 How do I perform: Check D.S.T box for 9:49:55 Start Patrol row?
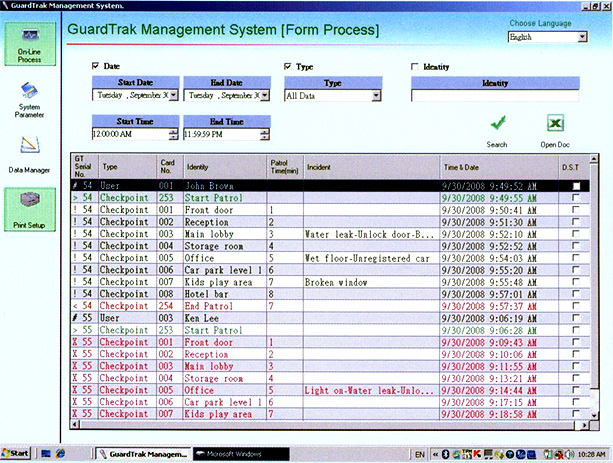tap(575, 198)
